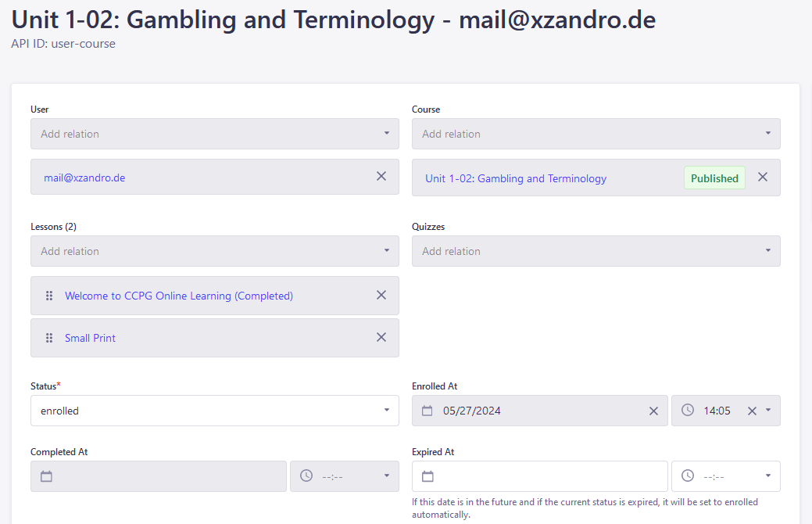Click drag handle of Welcome to CCPG lesson

(x=49, y=296)
